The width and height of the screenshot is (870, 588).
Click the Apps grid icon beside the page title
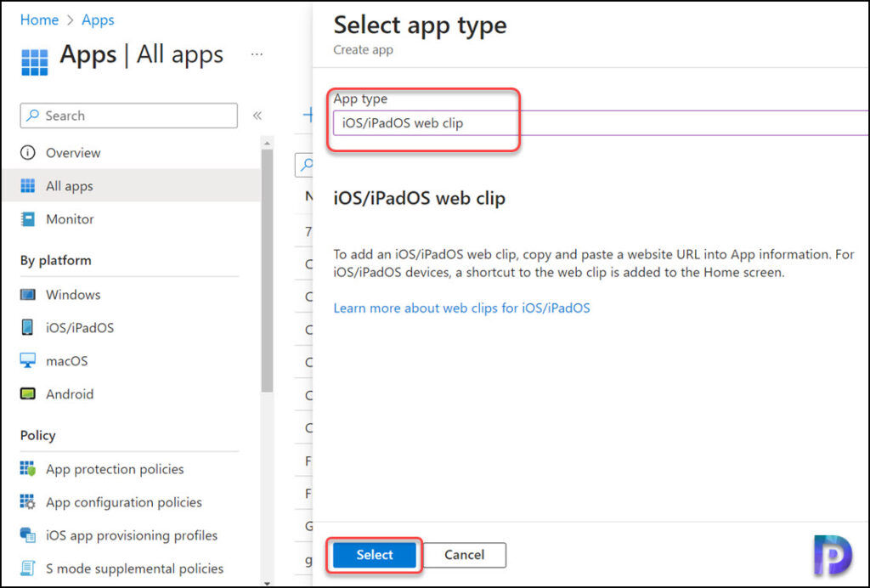click(x=34, y=62)
